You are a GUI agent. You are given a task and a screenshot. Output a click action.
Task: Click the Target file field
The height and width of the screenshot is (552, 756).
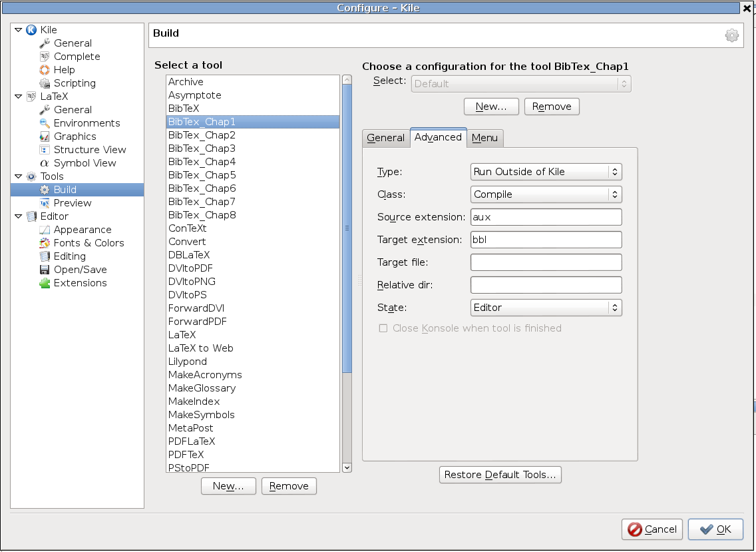(x=546, y=262)
